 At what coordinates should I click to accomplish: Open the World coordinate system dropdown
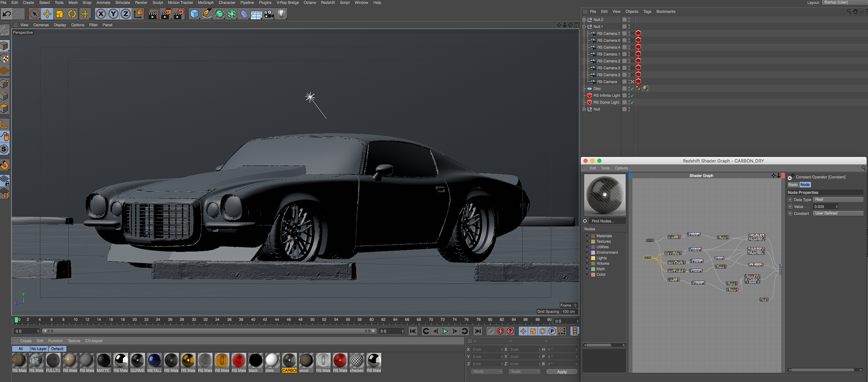point(487,372)
